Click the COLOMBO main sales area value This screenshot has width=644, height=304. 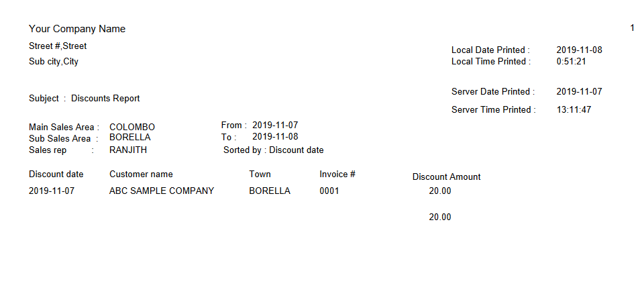click(132, 128)
